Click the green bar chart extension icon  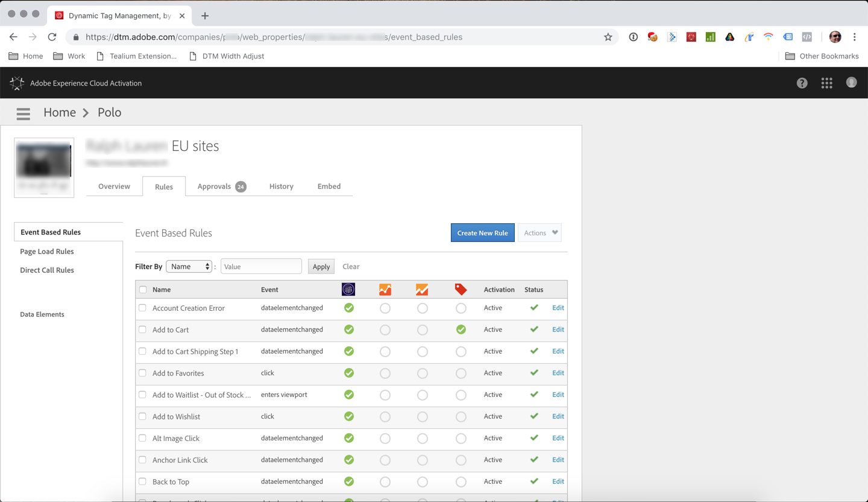click(710, 37)
